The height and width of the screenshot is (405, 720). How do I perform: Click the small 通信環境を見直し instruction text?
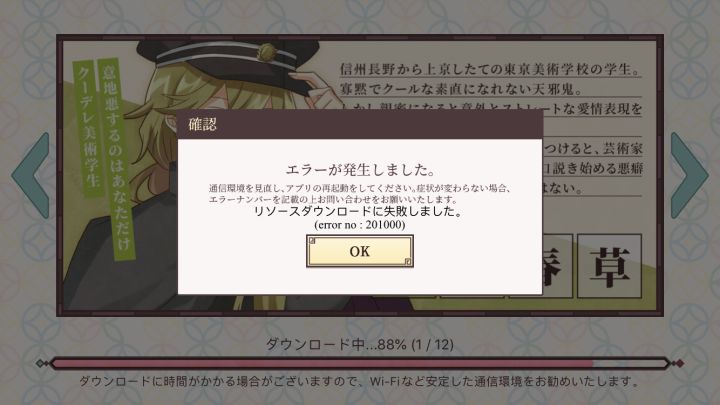click(x=360, y=194)
